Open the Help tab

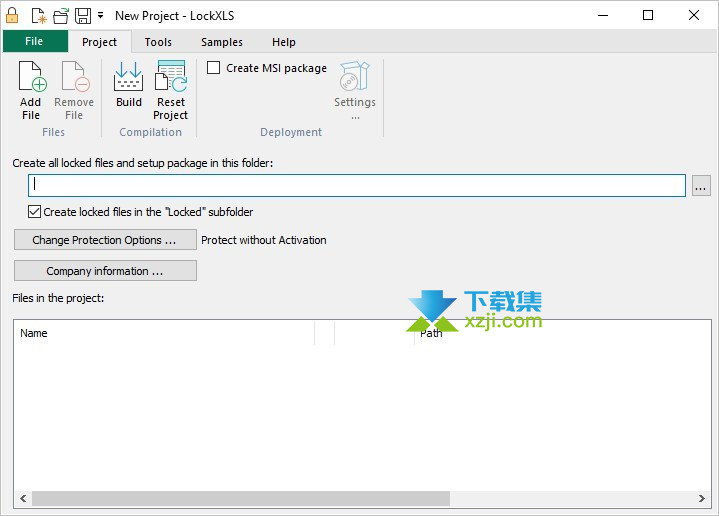tap(284, 42)
